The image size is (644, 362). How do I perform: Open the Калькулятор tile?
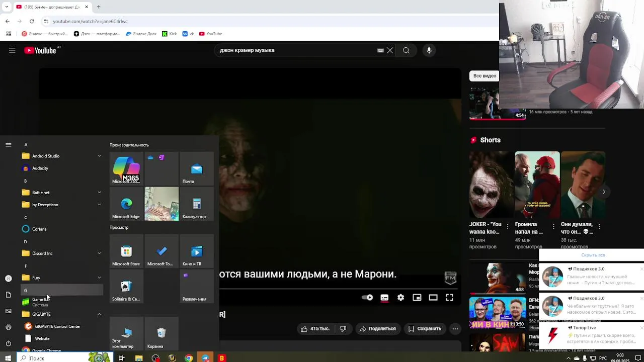point(197,204)
